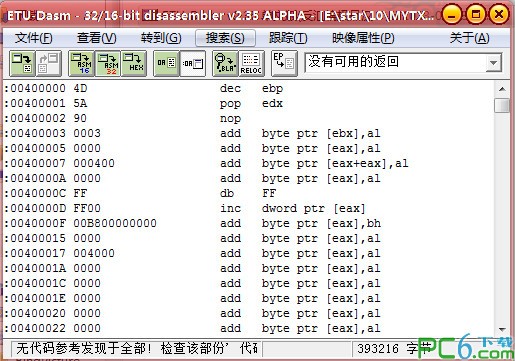Select the line at address 0040001A
The width and height of the screenshot is (515, 361).
(248, 268)
